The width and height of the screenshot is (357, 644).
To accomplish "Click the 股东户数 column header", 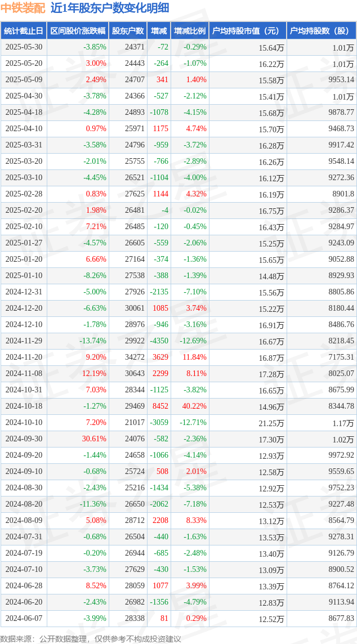I will point(128,31).
